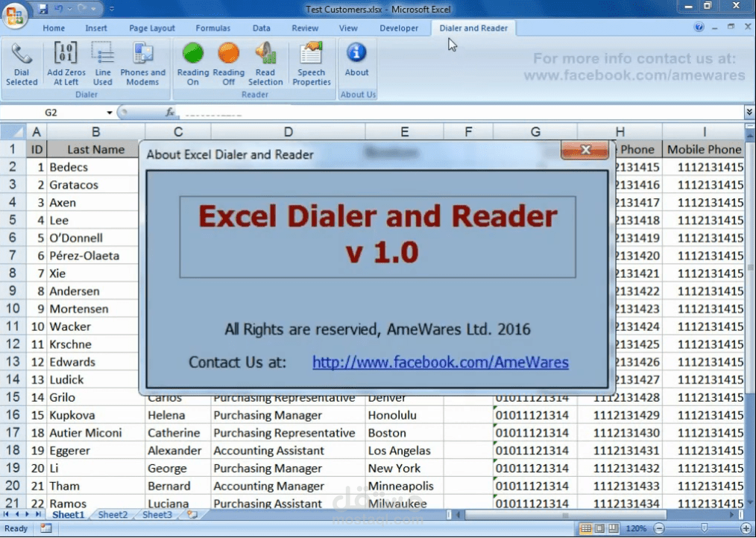Click macro record icon in status bar
This screenshot has width=756, height=538.
point(45,528)
